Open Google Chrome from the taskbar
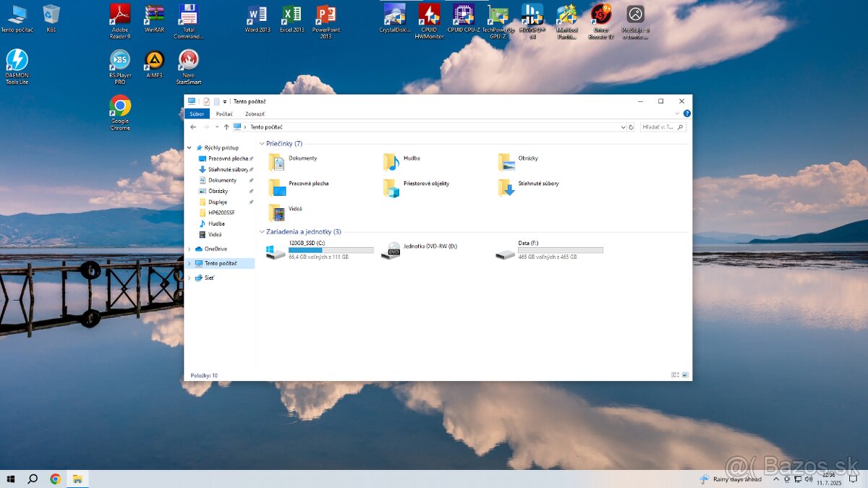 [55, 479]
